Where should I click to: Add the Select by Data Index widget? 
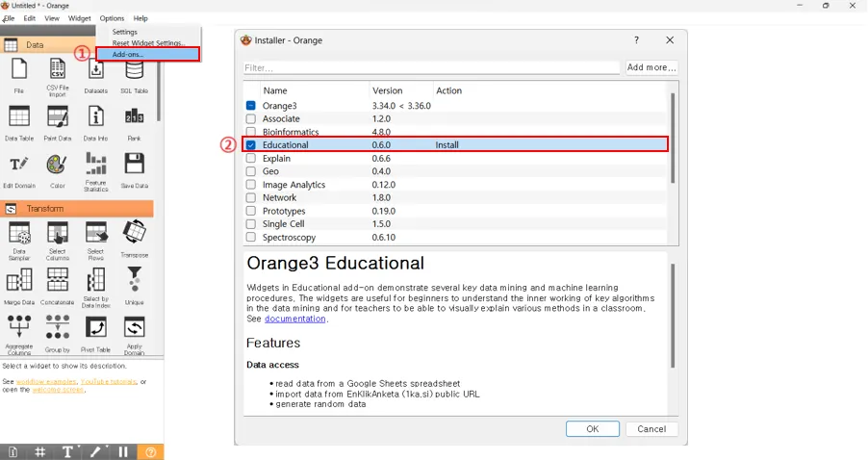click(x=96, y=288)
